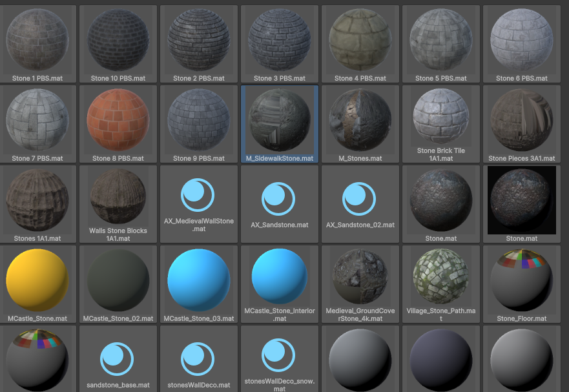Click the Stone 5 PBS.mat label
This screenshot has height=392, width=569.
(x=441, y=78)
